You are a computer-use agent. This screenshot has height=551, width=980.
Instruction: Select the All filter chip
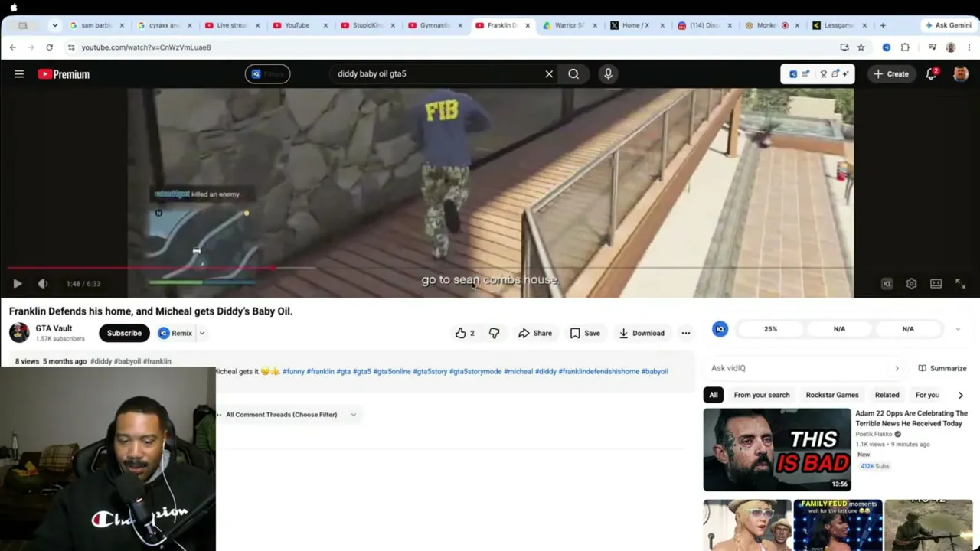pos(714,395)
